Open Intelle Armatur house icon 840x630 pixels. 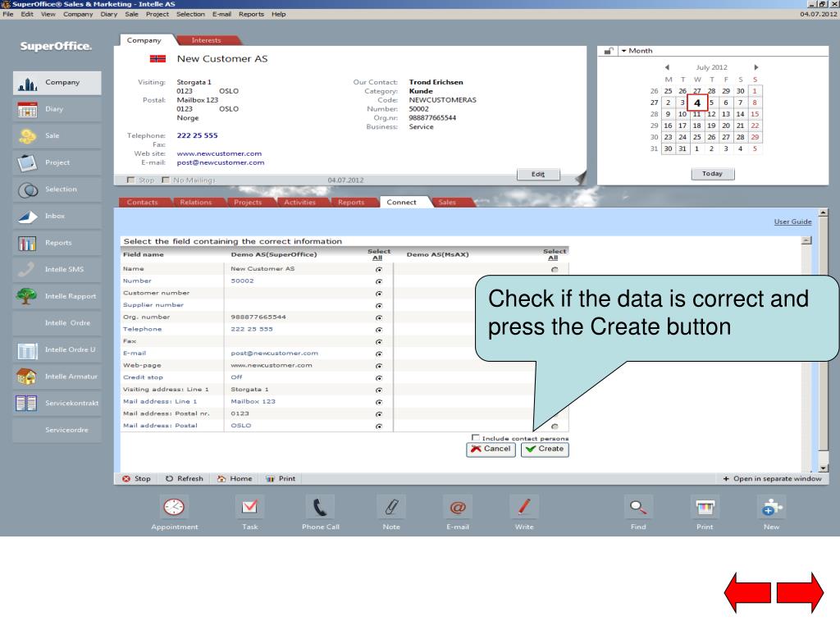click(27, 377)
